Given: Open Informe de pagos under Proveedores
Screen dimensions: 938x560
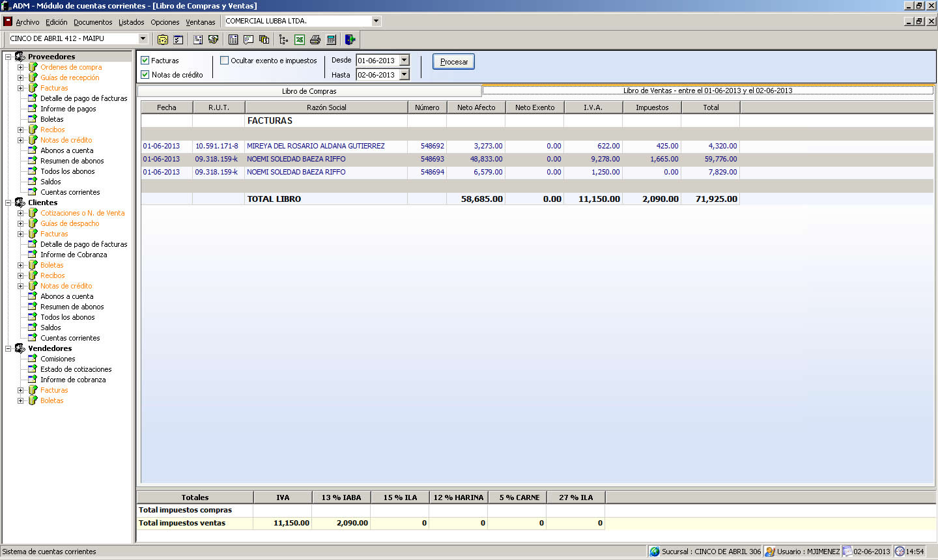Looking at the screenshot, I should pyautogui.click(x=68, y=109).
